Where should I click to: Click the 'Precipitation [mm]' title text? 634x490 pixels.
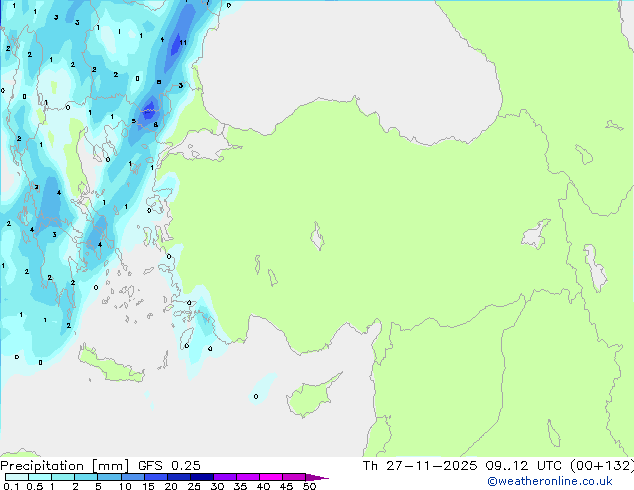click(x=65, y=466)
